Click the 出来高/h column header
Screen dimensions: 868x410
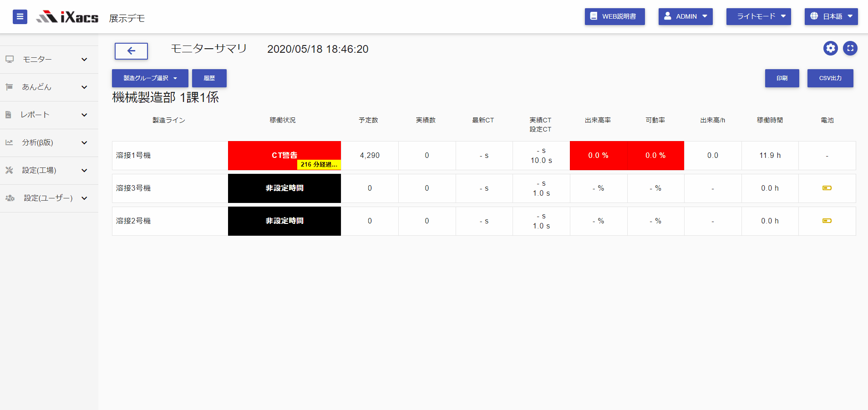(713, 120)
